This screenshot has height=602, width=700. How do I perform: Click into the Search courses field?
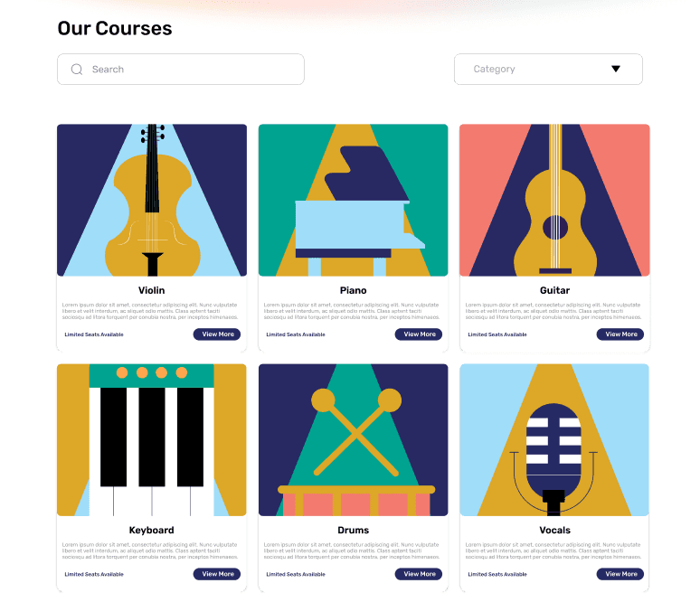pyautogui.click(x=181, y=70)
